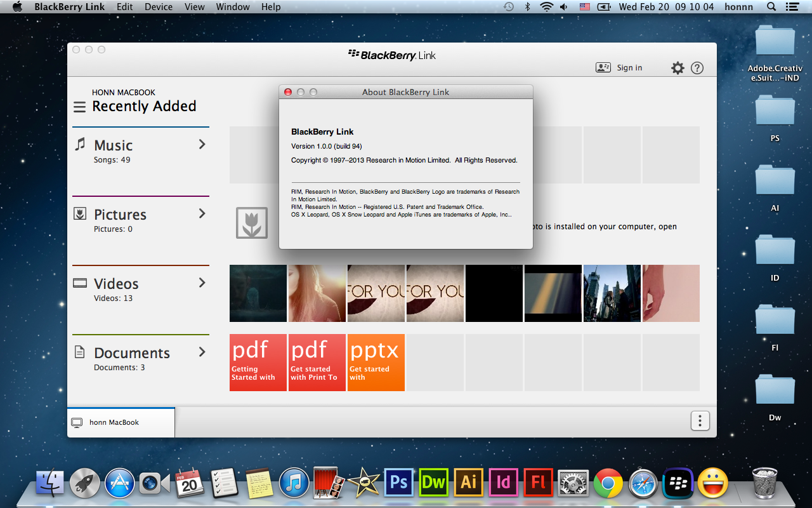
Task: Click the Videos heading in the sidebar
Action: pos(116,284)
